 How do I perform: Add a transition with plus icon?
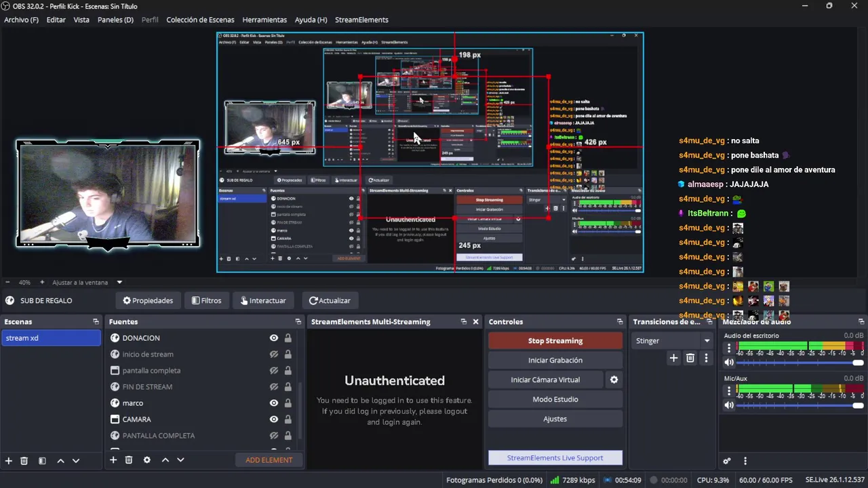[673, 358]
